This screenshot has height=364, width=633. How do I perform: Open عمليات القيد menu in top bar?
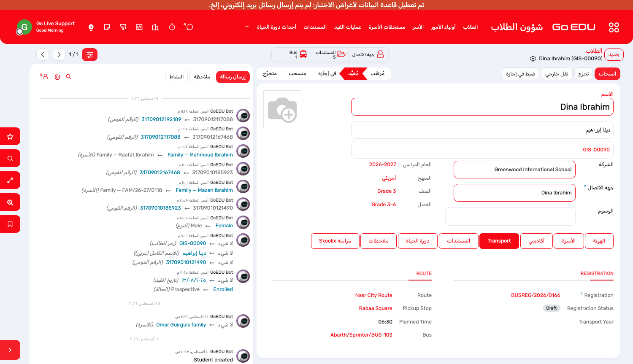(x=348, y=27)
